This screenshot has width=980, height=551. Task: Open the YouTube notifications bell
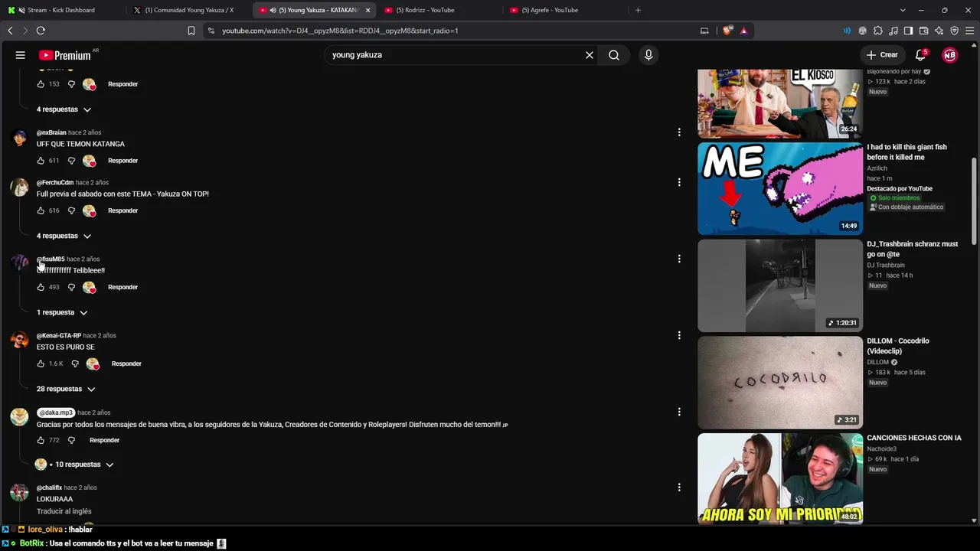[x=921, y=55]
